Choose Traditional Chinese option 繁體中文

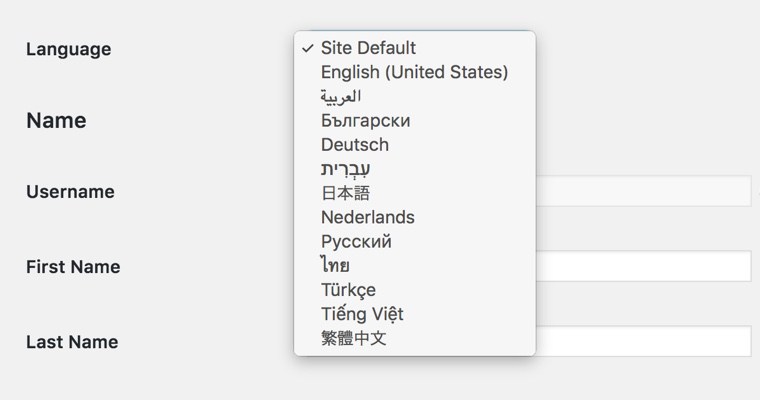tap(353, 338)
